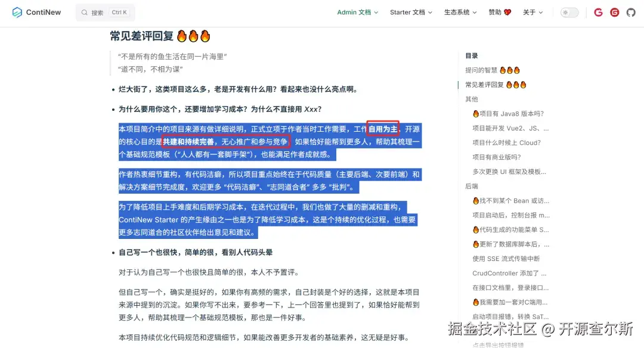Click the heart icon next to 赞助
The width and height of the screenshot is (644, 348).
point(508,11)
